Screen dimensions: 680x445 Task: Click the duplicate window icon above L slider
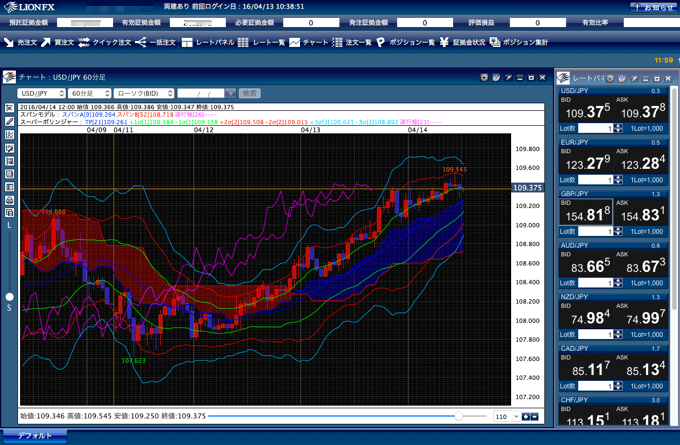9,213
